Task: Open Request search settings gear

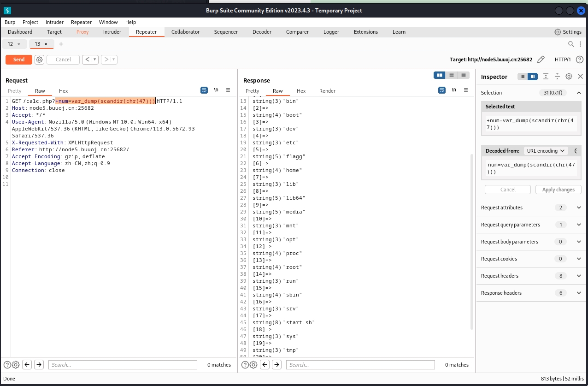Action: tap(16, 365)
